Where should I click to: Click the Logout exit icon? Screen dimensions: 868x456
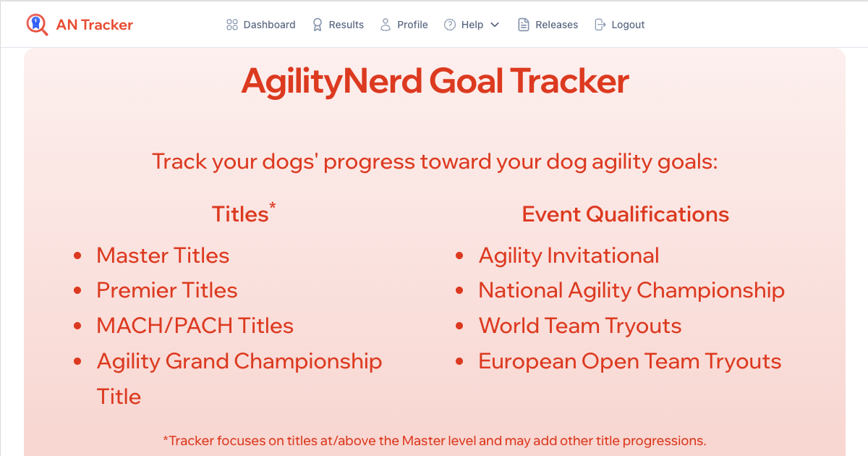click(x=600, y=24)
